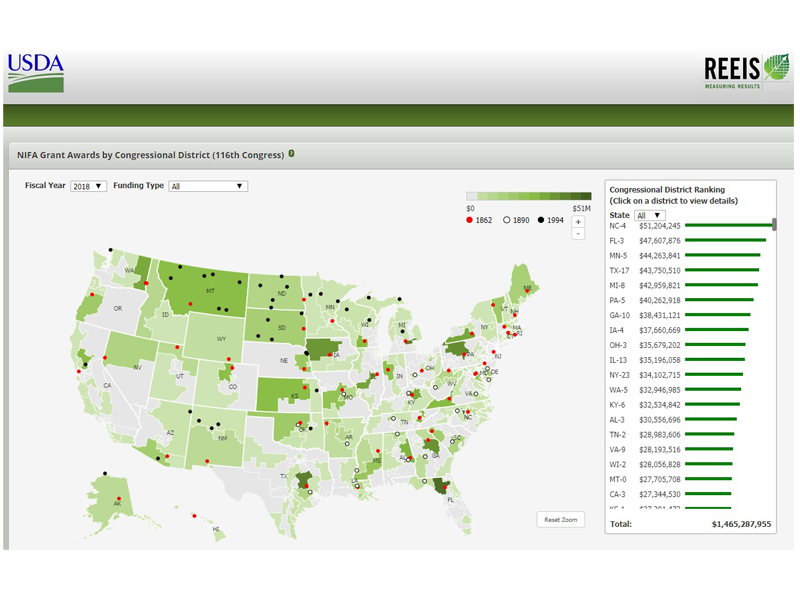Click the South Dakota district on map
800x600 pixels.
(x=274, y=325)
